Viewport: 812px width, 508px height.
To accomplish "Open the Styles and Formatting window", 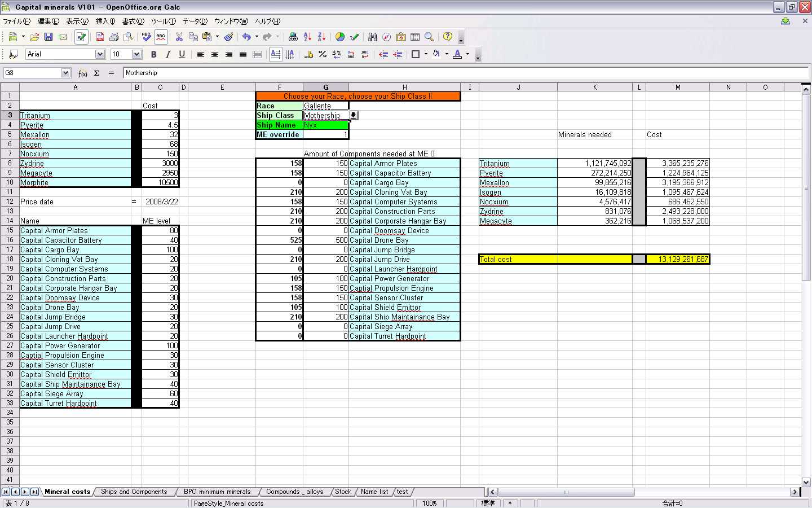I will (x=14, y=54).
